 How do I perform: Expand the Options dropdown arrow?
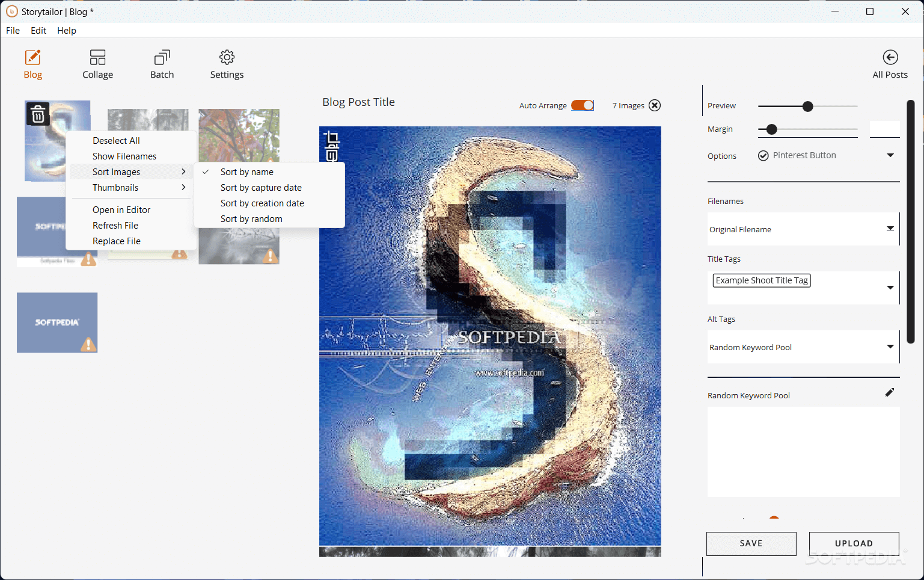point(890,155)
